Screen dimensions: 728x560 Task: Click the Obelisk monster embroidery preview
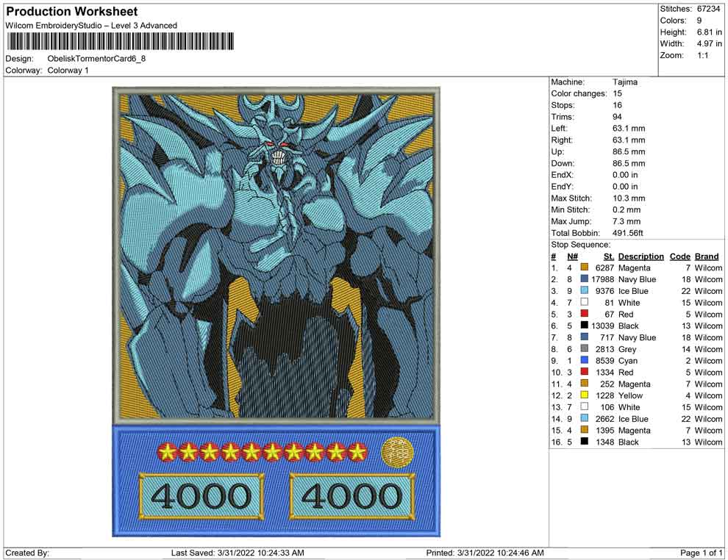(276, 255)
